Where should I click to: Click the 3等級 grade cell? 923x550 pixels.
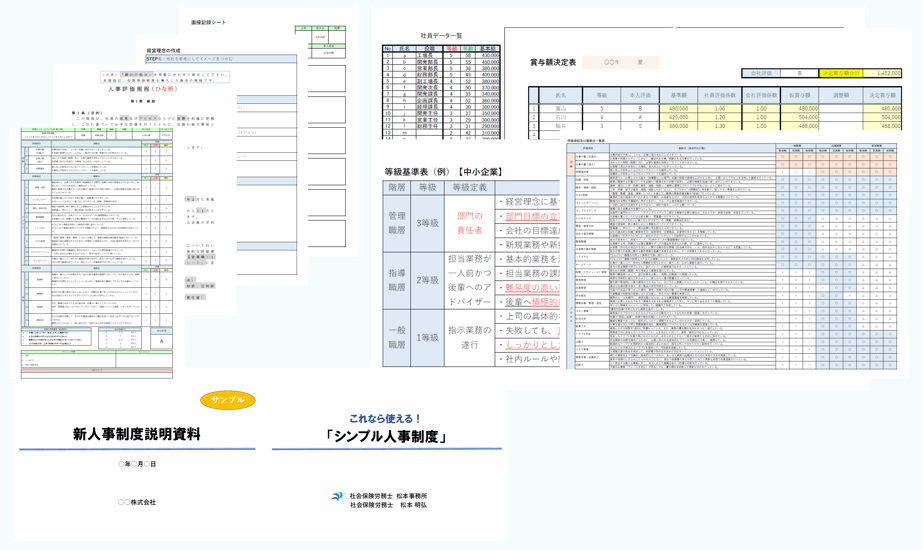[427, 223]
